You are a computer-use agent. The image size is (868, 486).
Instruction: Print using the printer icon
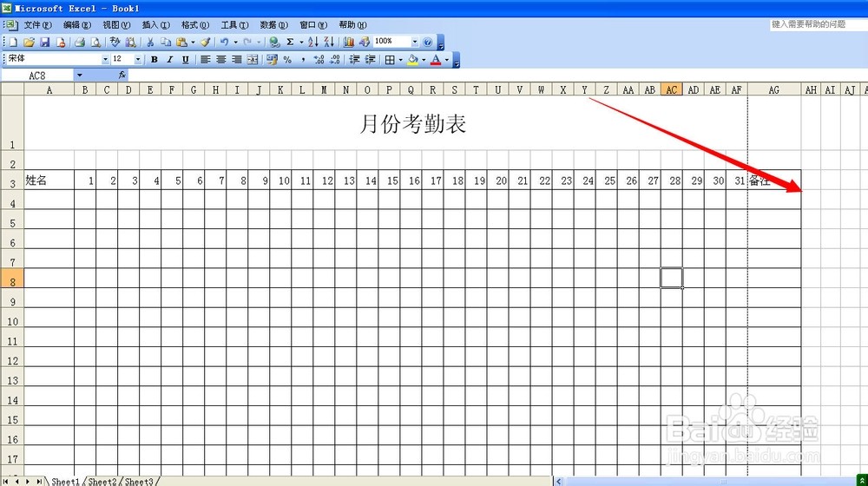click(80, 42)
